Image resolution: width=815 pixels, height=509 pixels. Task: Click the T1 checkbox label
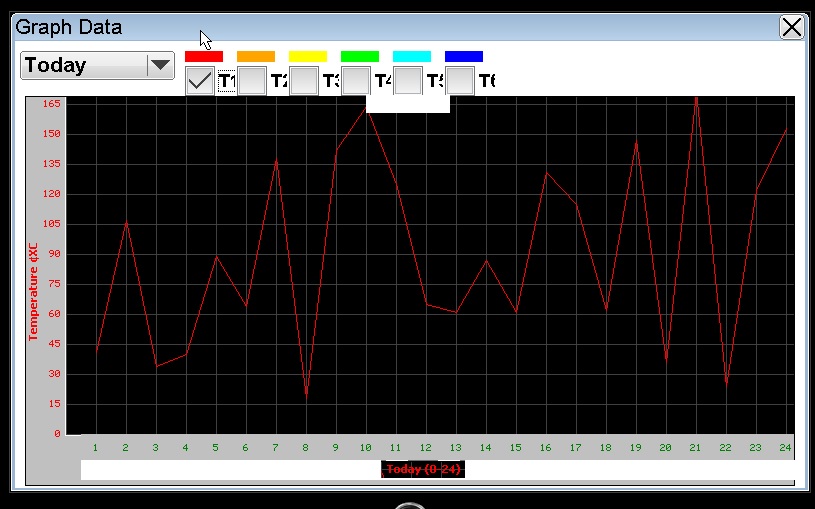click(x=227, y=81)
